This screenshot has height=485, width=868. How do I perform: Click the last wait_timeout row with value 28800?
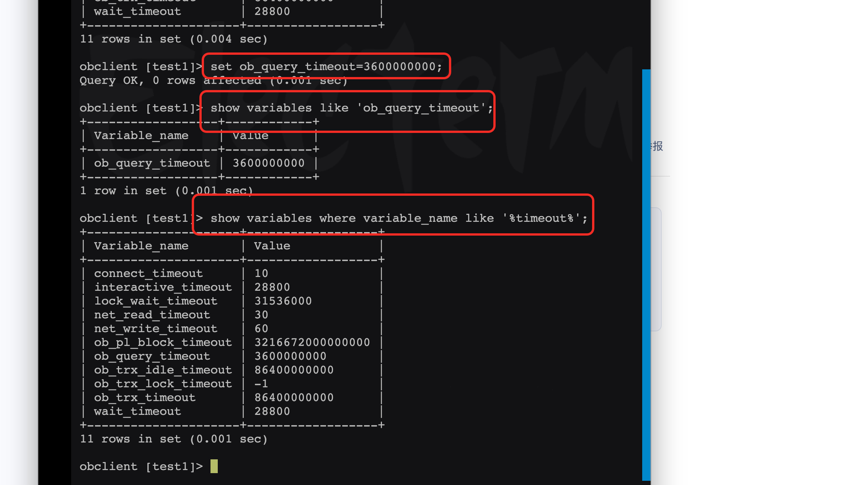pyautogui.click(x=137, y=411)
